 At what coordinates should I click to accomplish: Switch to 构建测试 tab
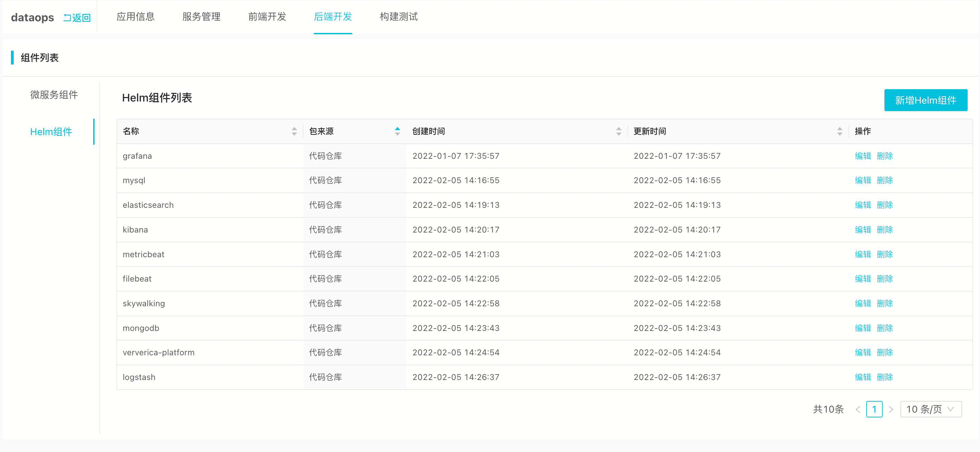pyautogui.click(x=398, y=17)
